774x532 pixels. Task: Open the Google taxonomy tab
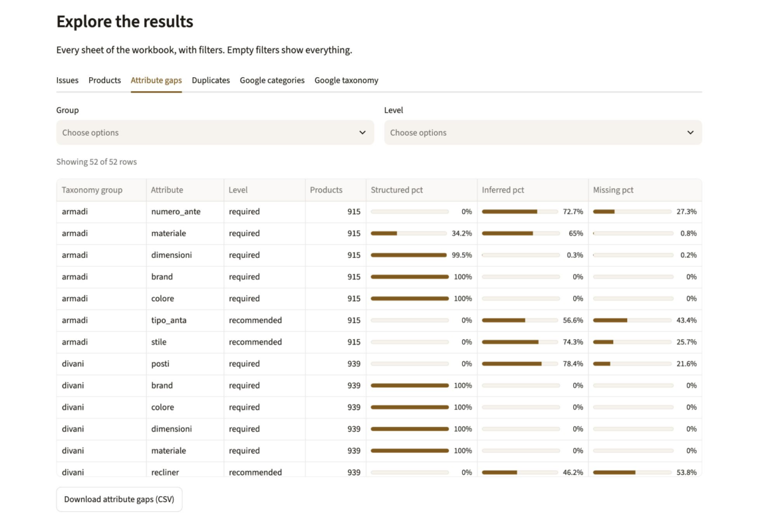click(346, 80)
